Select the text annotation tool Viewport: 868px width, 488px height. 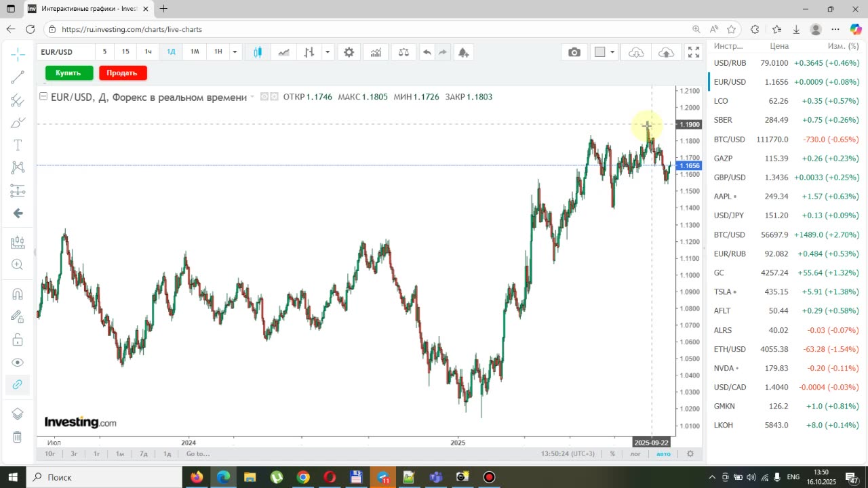(18, 145)
